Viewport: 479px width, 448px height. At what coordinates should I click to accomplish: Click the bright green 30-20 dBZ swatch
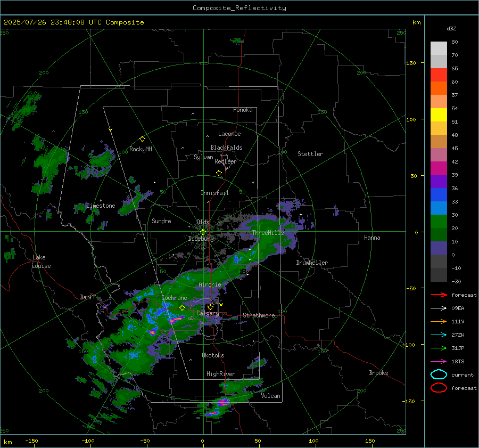click(x=439, y=222)
